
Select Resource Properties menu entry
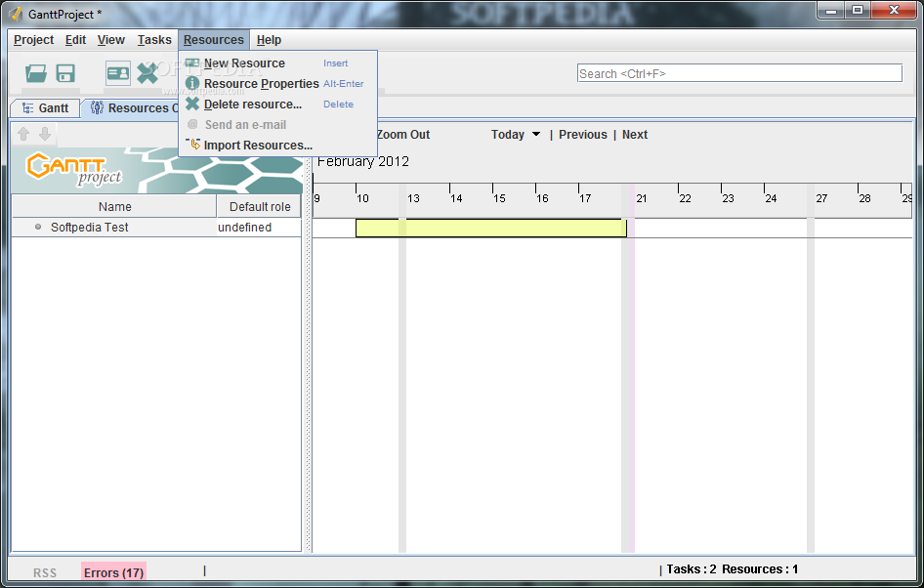(x=277, y=84)
